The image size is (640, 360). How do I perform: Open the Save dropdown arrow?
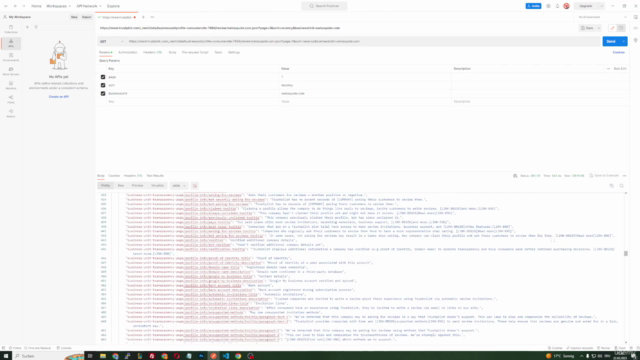[x=599, y=28]
